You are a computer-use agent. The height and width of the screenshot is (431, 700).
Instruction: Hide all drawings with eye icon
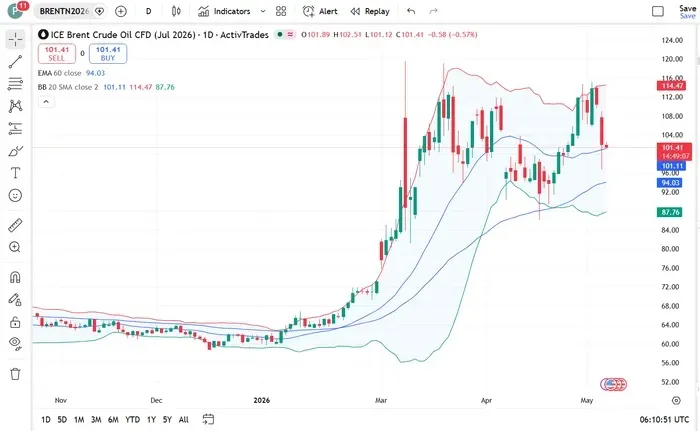[15, 343]
